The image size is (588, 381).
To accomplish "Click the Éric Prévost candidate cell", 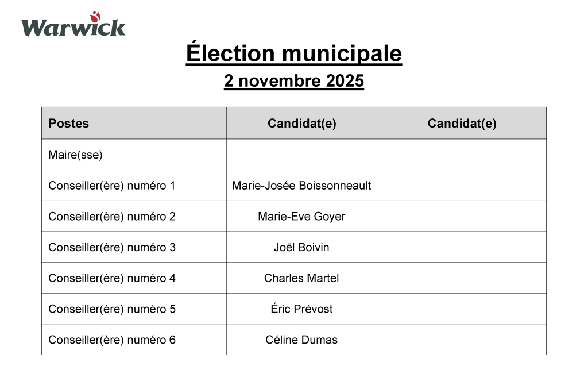I will tap(301, 309).
